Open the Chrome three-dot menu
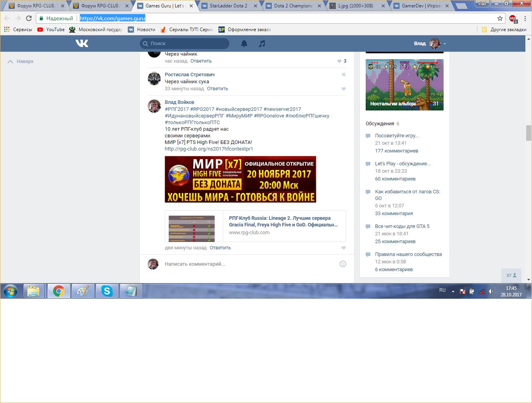This screenshot has width=532, height=403. (x=525, y=18)
